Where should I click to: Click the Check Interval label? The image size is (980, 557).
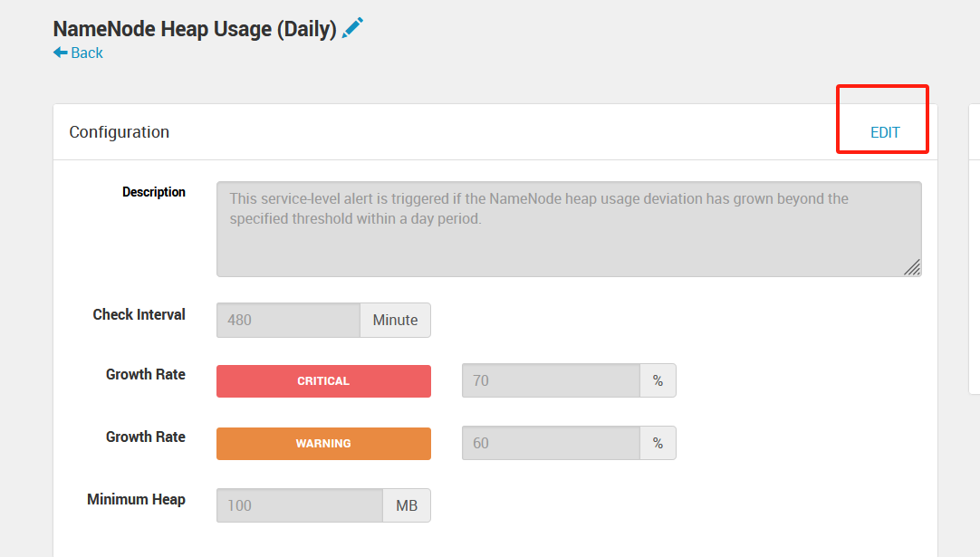coord(139,315)
